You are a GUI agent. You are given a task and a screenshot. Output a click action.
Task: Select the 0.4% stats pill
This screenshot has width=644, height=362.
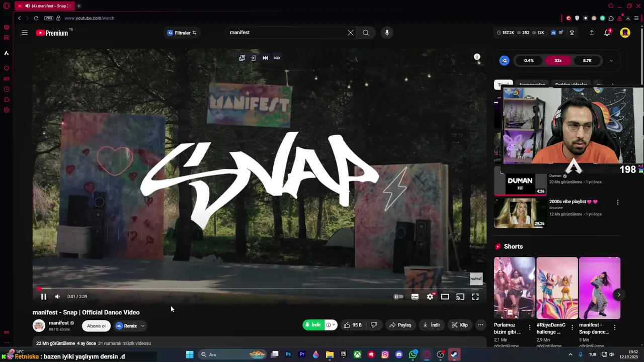click(x=529, y=60)
